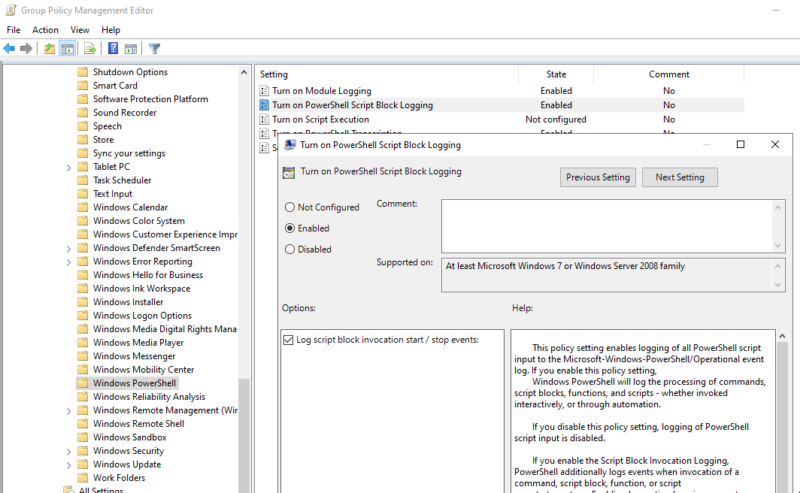
Task: Open the View menu
Action: 80,30
